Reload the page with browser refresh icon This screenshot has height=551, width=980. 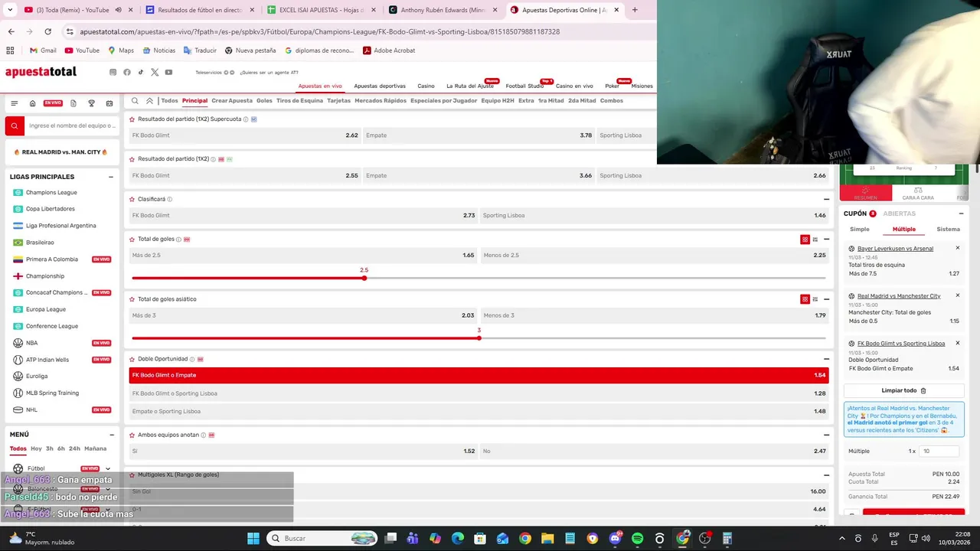(47, 31)
